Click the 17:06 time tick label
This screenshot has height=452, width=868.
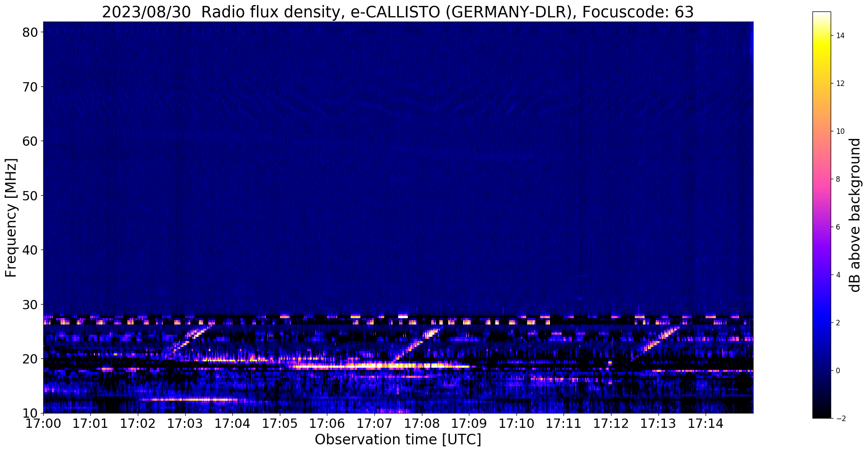tap(327, 423)
